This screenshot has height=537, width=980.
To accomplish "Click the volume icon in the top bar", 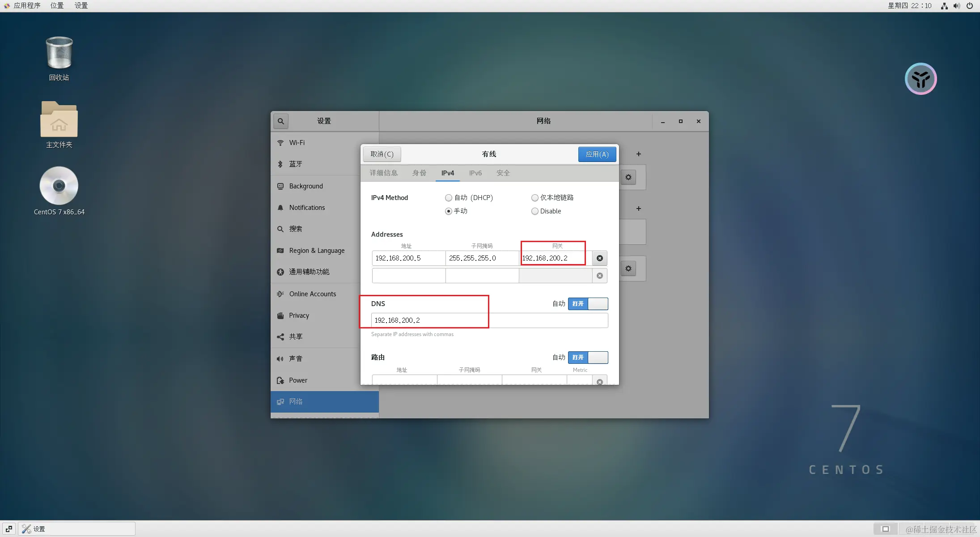I will [956, 6].
